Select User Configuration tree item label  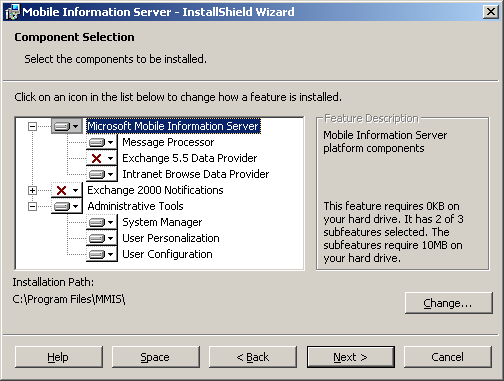[167, 254]
